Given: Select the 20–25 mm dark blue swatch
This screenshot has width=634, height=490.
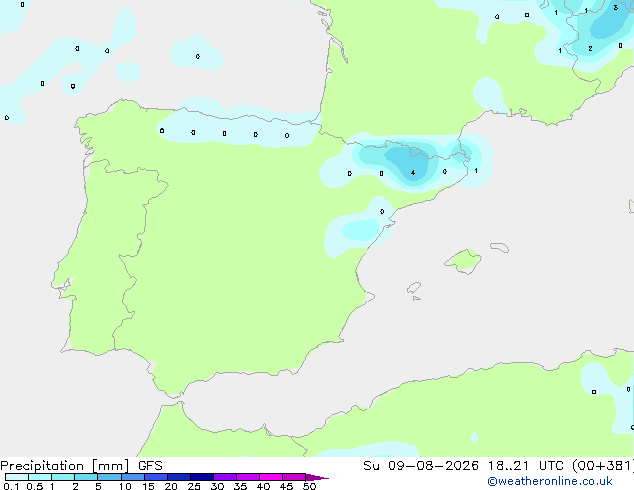Looking at the screenshot, I should (179, 477).
